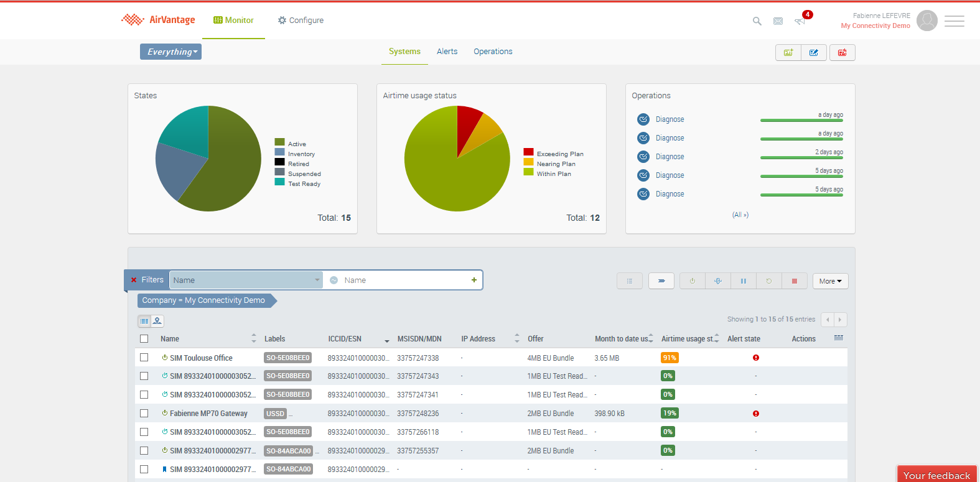
Task: Click the search magnifier icon in header
Action: coord(757,21)
